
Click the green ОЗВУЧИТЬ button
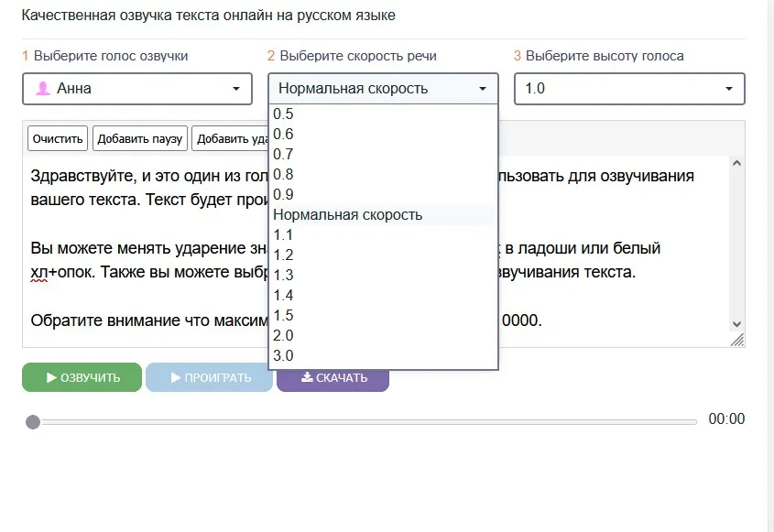(x=82, y=377)
